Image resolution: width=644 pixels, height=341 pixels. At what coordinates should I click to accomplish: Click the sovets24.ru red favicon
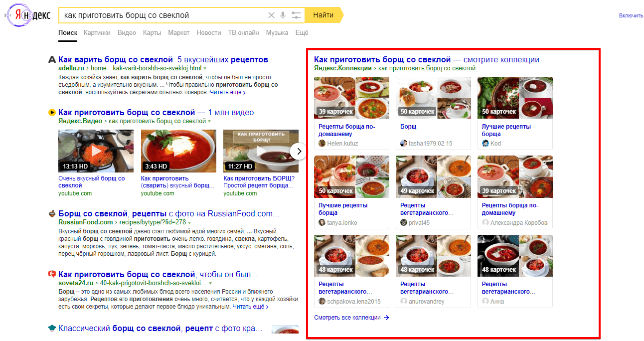point(52,274)
